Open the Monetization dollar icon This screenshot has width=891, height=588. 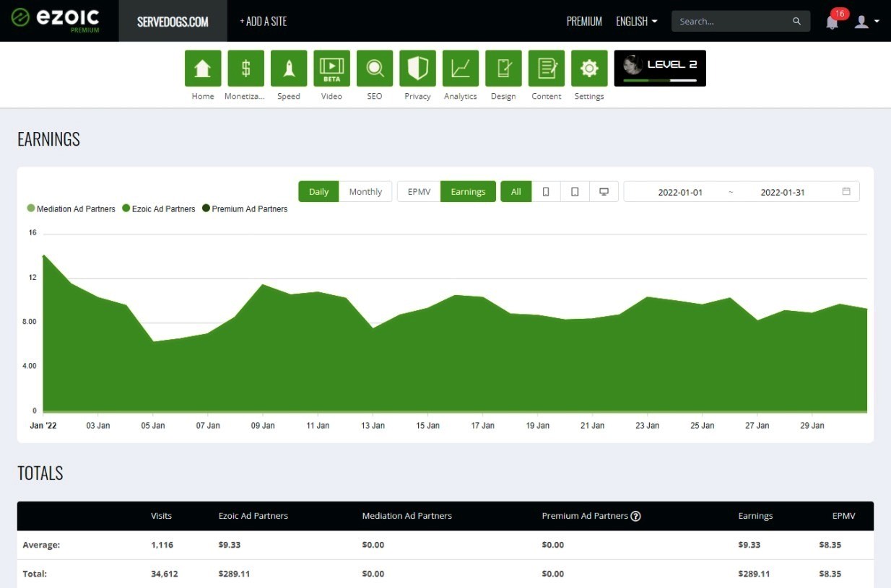click(x=245, y=69)
